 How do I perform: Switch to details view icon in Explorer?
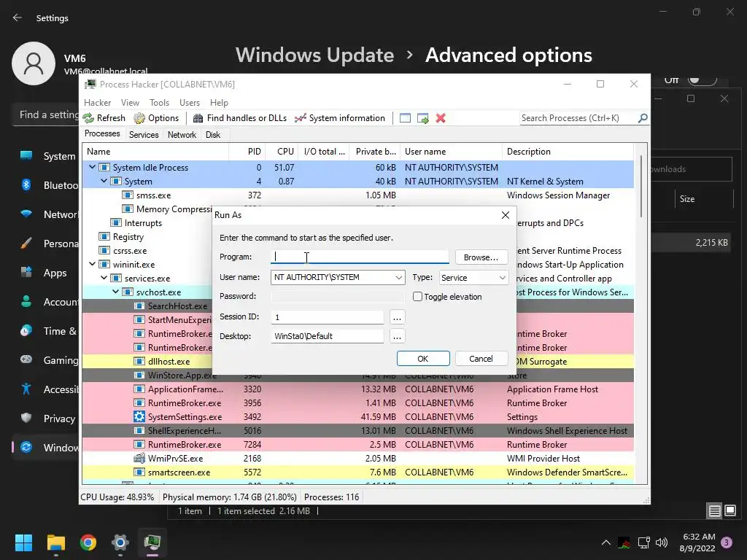715,511
